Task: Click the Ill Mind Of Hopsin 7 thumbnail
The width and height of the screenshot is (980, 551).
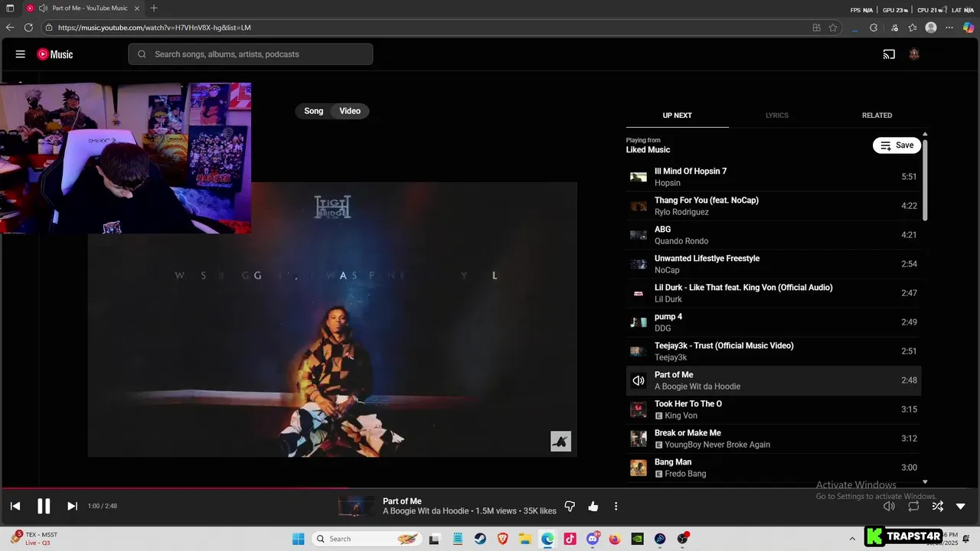Action: 639,177
